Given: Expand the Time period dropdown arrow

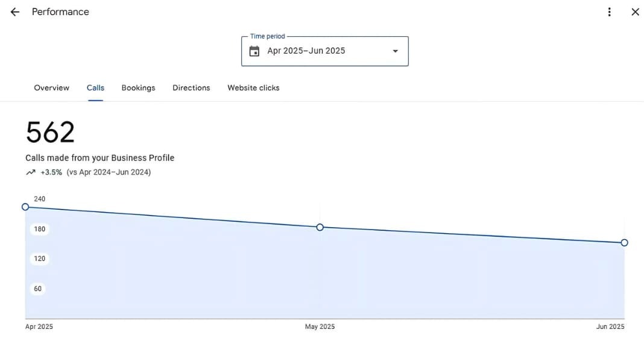Looking at the screenshot, I should [396, 51].
